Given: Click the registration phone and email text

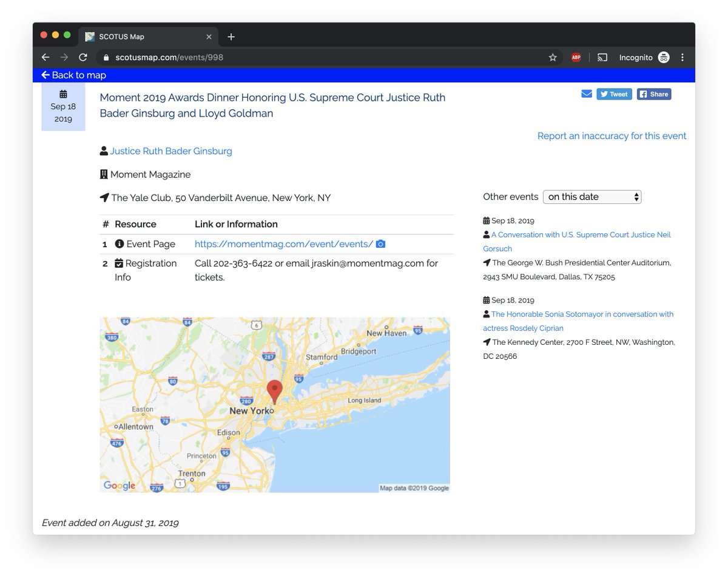Looking at the screenshot, I should tap(316, 270).
